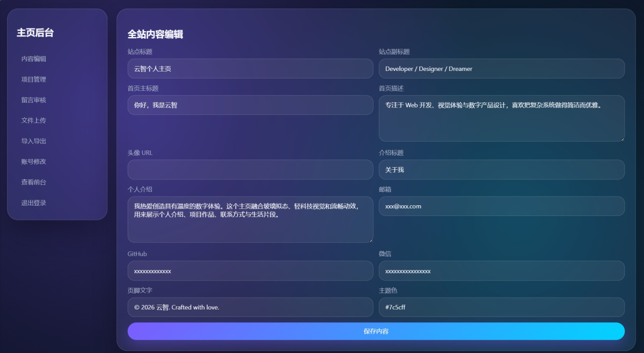Focus the 邮箱 input field

point(502,206)
